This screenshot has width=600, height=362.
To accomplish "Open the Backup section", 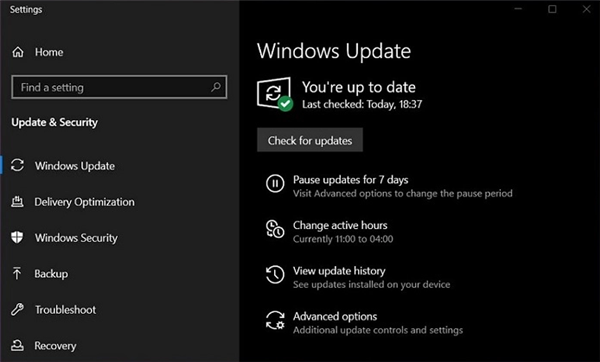I will pos(51,274).
